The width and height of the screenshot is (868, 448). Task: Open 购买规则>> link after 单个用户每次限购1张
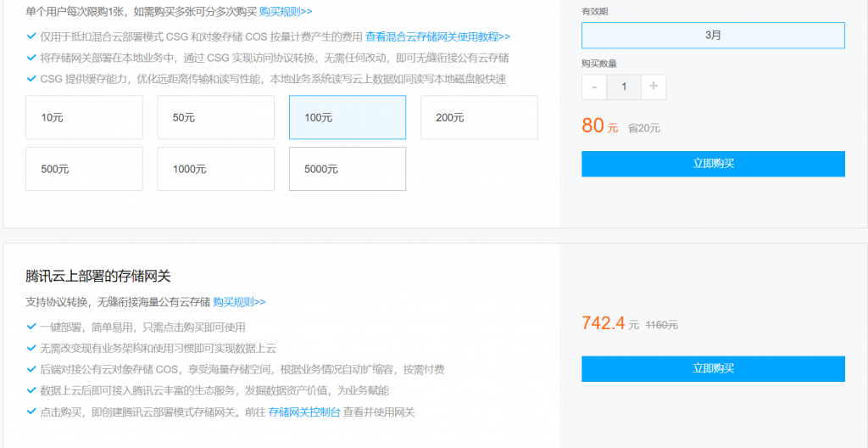(x=286, y=10)
